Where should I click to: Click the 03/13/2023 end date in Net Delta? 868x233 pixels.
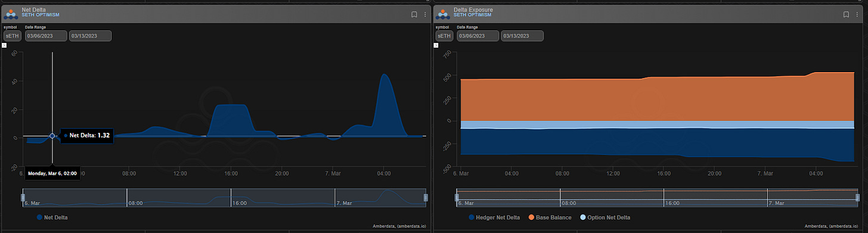[91, 36]
